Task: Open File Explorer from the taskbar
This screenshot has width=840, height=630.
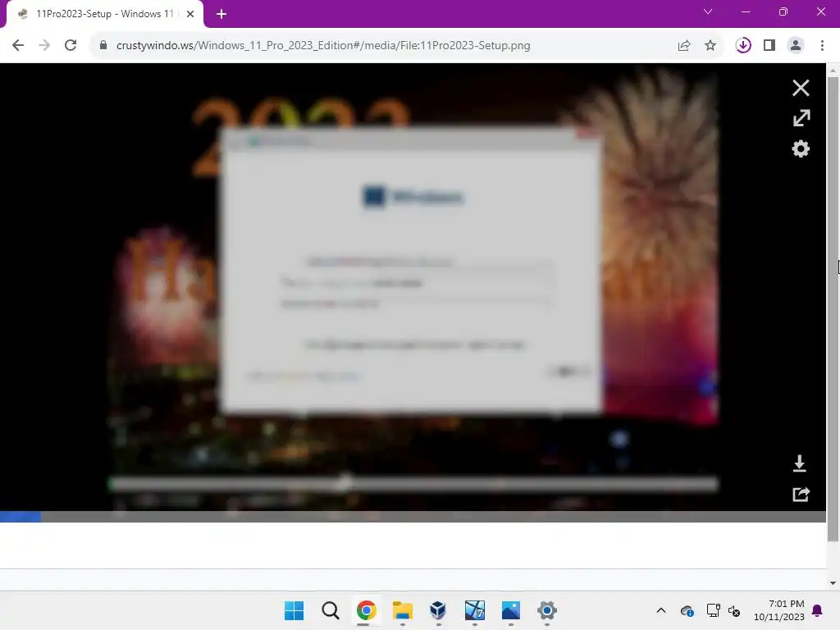Action: [x=402, y=610]
